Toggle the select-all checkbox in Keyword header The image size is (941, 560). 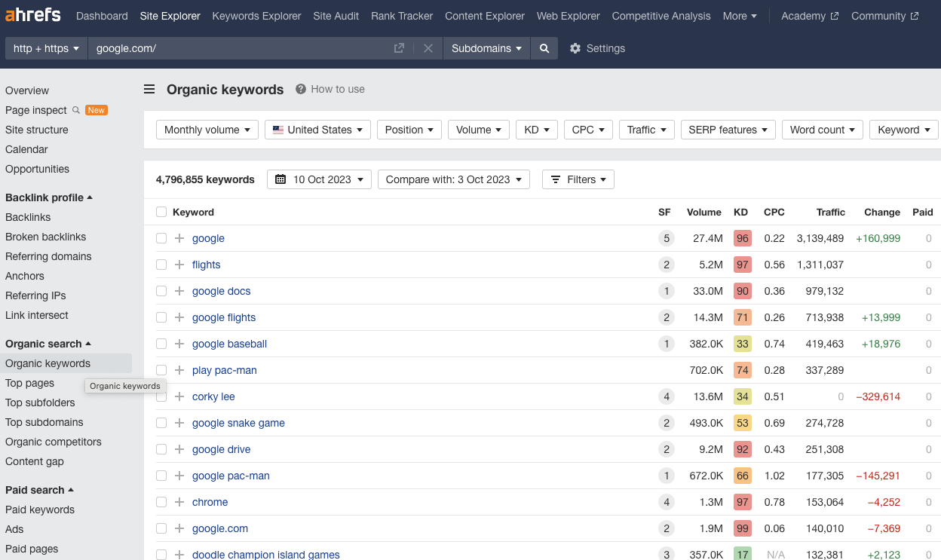click(161, 212)
